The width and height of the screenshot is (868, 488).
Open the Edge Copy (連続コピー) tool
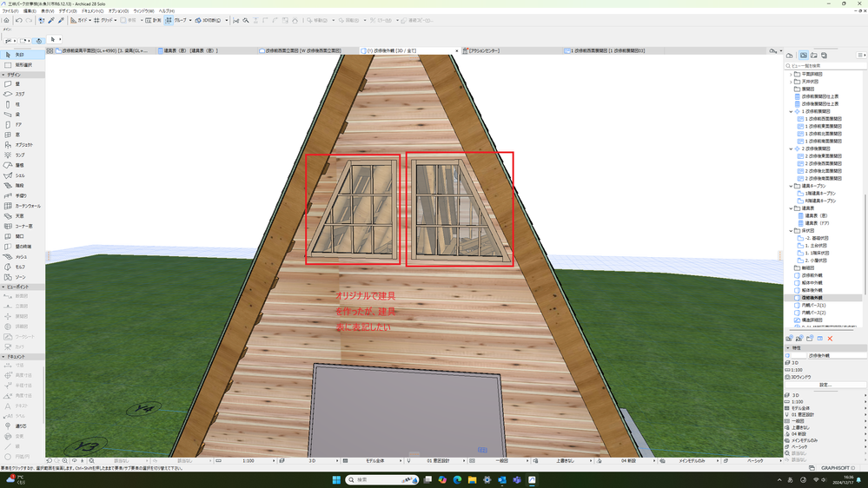[417, 21]
